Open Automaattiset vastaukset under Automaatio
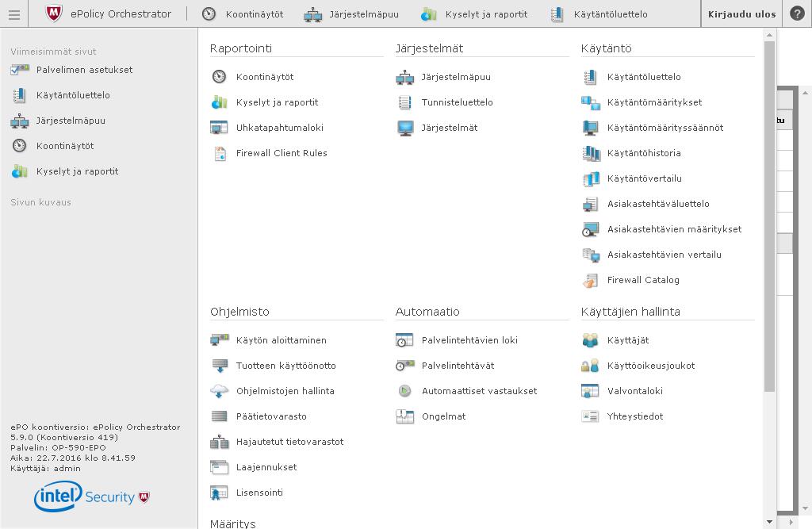This screenshot has height=529, width=812. tap(480, 391)
